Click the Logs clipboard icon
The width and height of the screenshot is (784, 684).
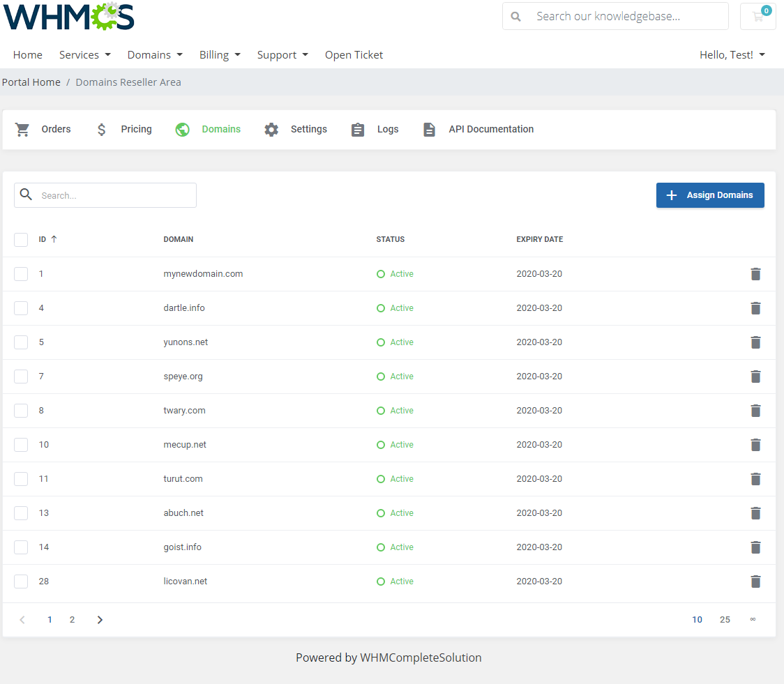358,130
